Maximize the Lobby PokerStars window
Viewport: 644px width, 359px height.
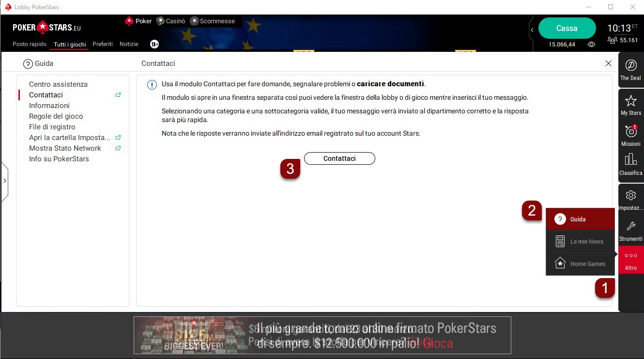(x=611, y=7)
